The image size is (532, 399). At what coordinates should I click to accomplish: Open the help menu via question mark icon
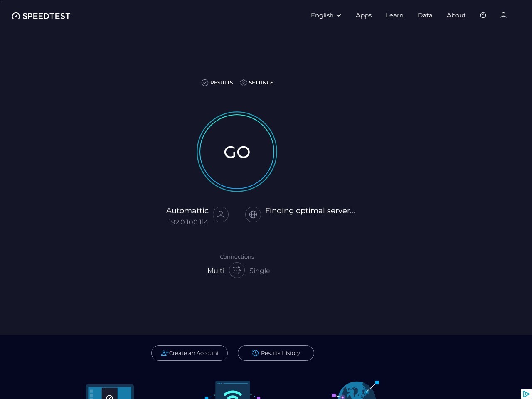click(x=483, y=15)
